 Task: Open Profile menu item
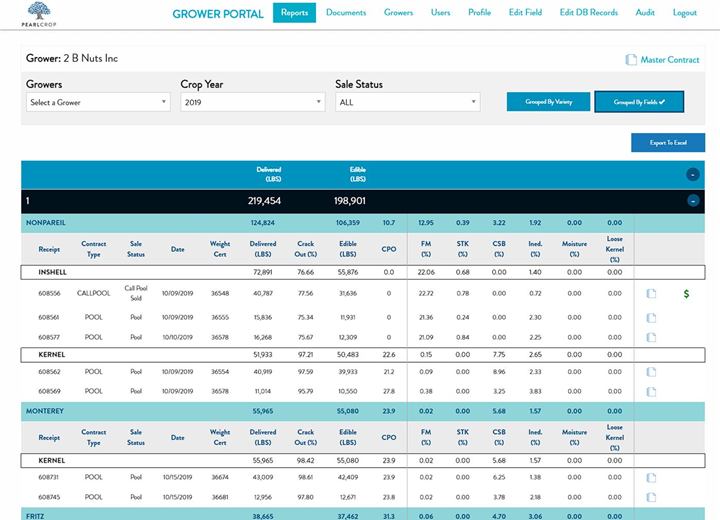[479, 12]
